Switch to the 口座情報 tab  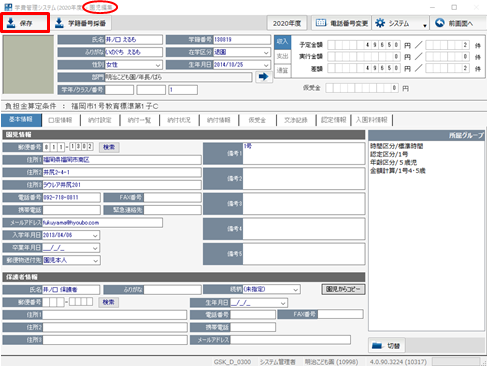click(60, 120)
